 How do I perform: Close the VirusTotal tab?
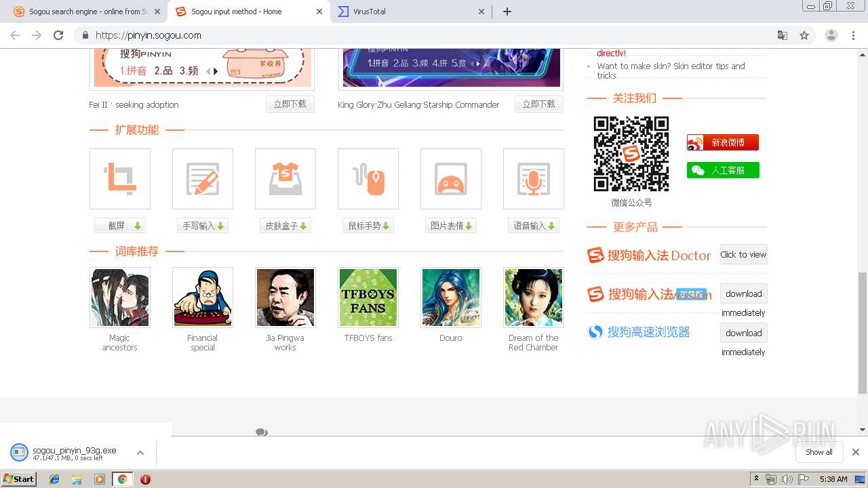481,12
